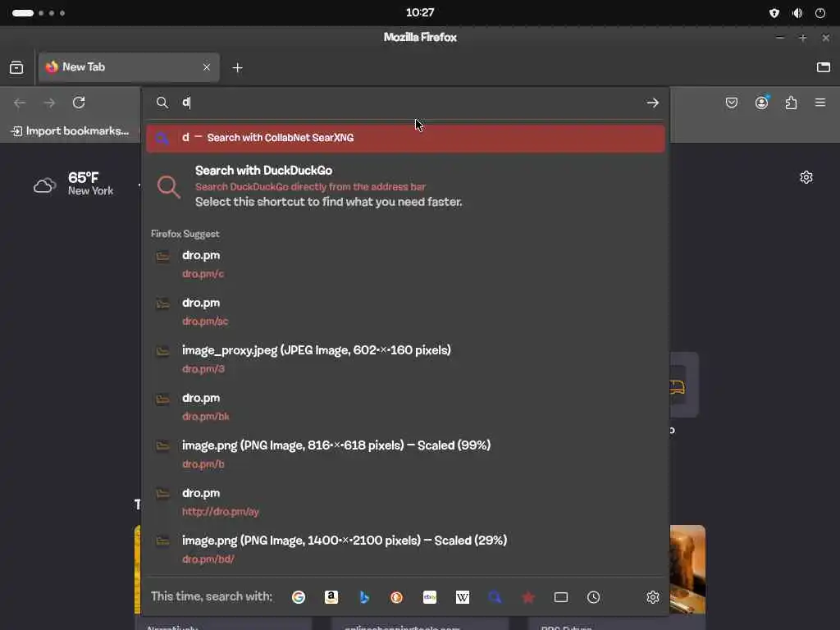Open the system volume indicator
This screenshot has height=630, width=840.
(x=797, y=13)
